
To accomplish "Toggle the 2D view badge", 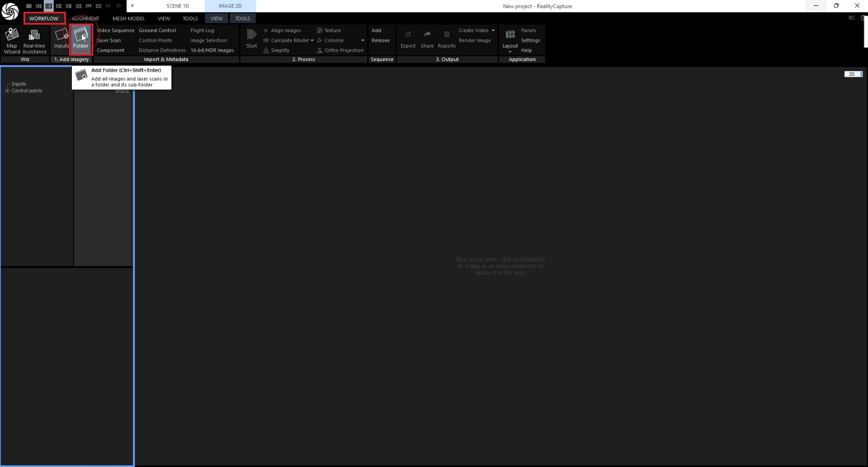I will pos(852,74).
